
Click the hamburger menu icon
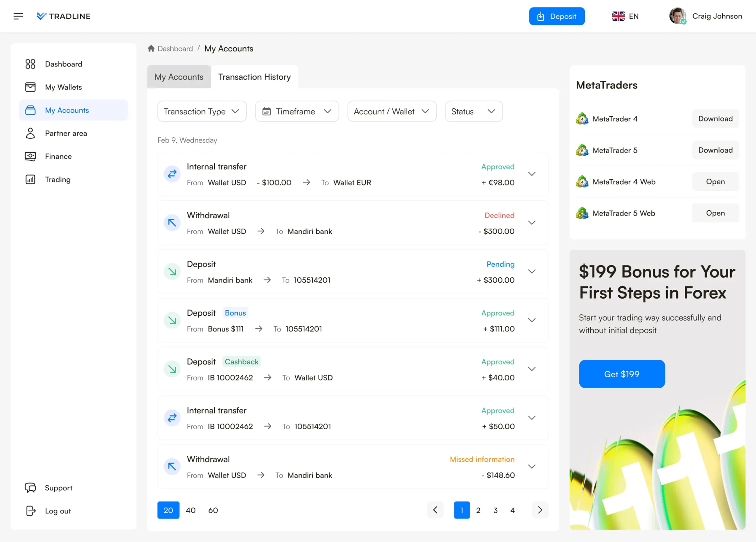pos(18,16)
